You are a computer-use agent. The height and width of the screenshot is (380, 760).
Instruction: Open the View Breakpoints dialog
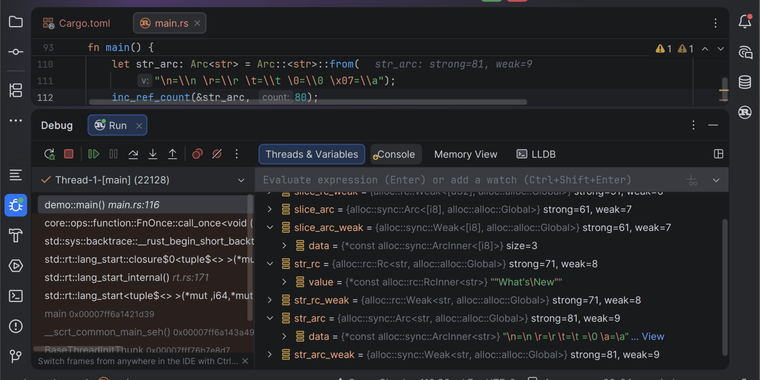click(x=197, y=154)
